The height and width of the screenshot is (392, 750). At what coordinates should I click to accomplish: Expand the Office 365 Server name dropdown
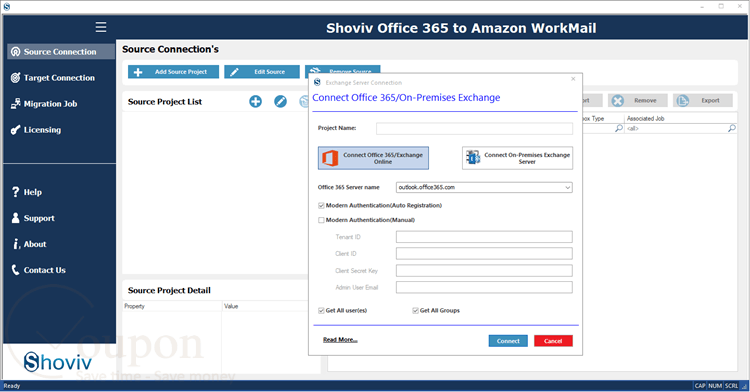567,187
